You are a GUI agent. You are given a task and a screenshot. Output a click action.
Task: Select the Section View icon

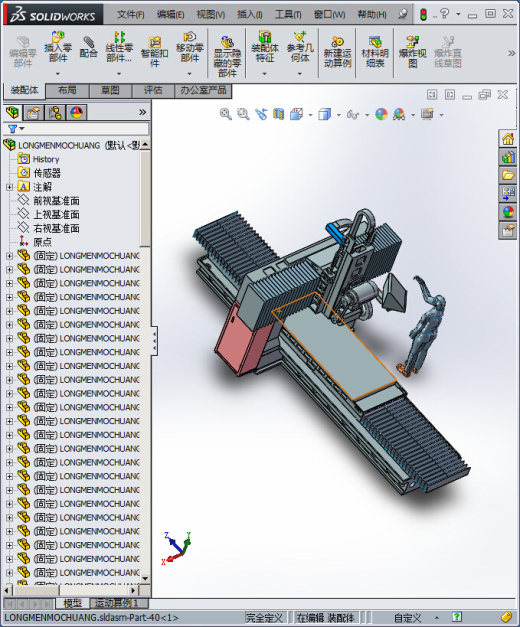278,114
